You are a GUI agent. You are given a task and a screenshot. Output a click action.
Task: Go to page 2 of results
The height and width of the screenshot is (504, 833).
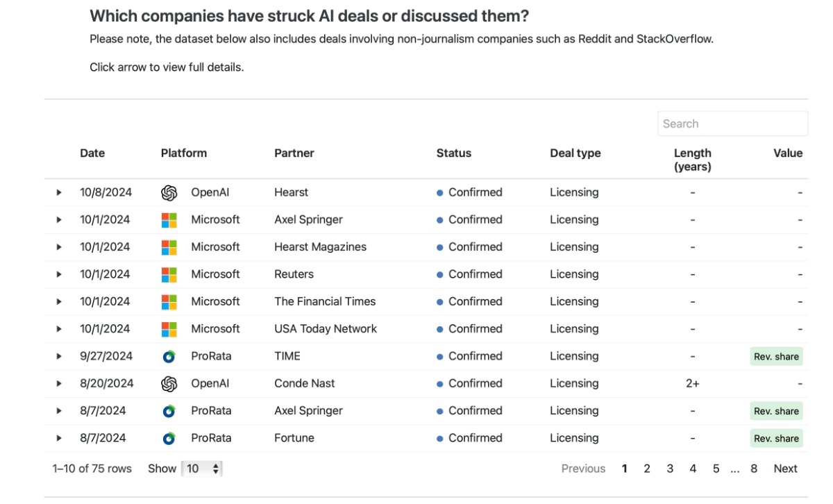647,469
